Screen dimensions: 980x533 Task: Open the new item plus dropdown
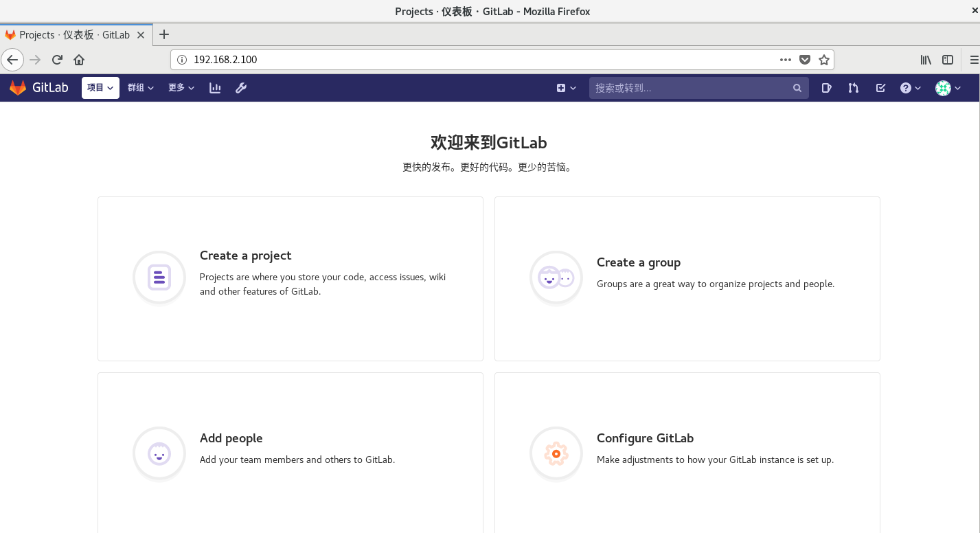[566, 88]
